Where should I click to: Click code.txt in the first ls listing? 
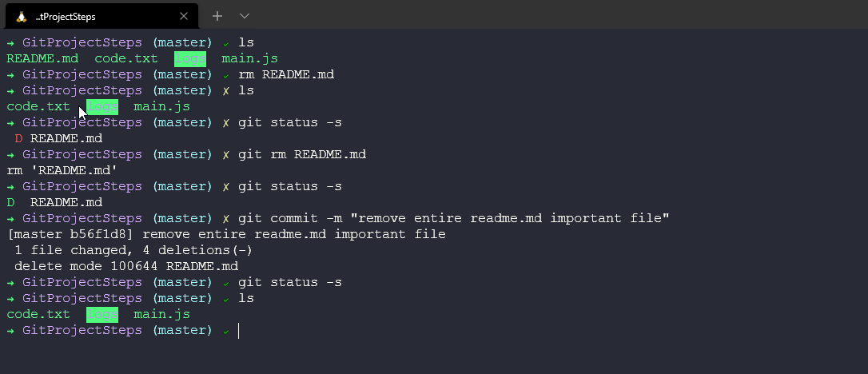[126, 58]
